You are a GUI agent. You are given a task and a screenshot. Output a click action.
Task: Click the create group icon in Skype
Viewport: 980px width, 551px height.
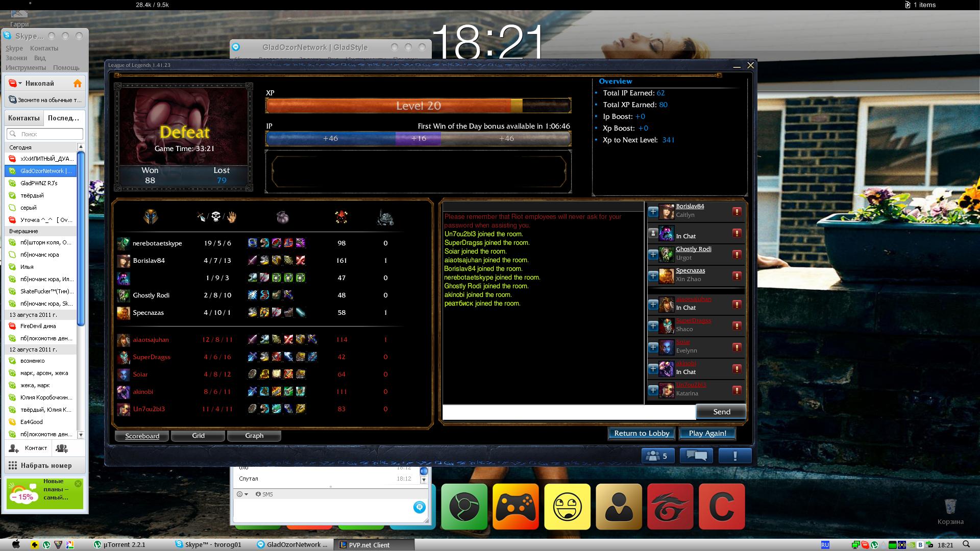tap(62, 448)
